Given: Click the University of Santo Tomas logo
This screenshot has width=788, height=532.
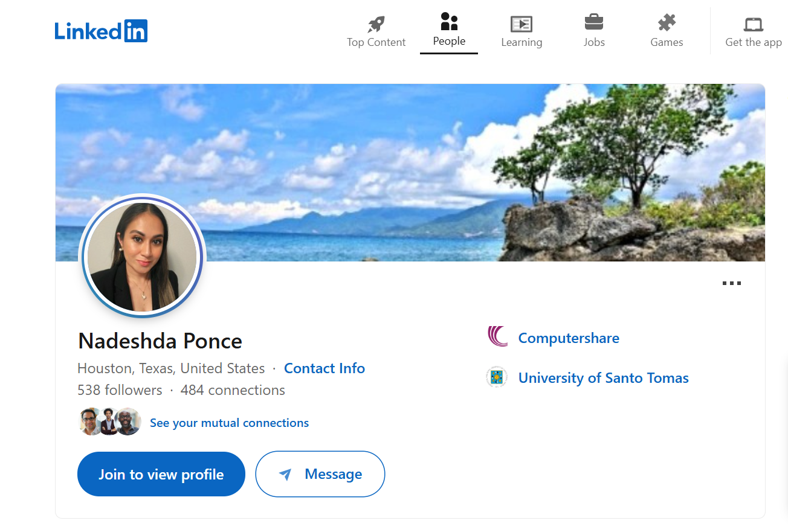Looking at the screenshot, I should click(496, 377).
